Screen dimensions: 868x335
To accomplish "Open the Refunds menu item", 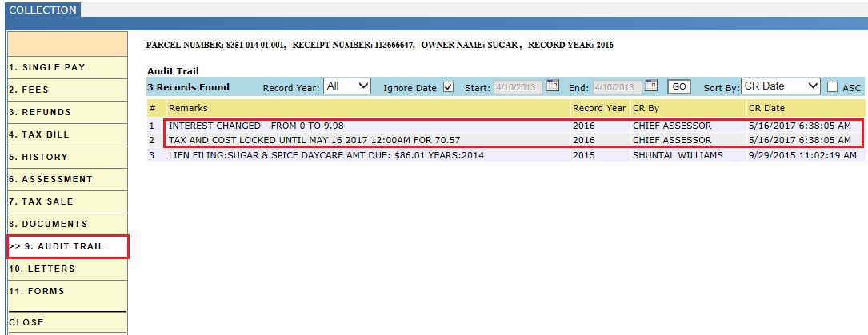I will (67, 112).
